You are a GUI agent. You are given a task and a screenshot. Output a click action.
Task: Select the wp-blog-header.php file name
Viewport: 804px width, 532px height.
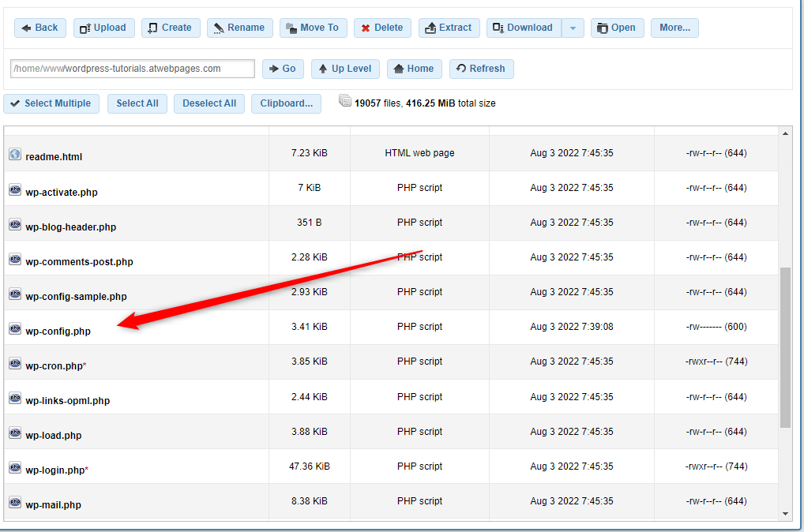click(71, 227)
